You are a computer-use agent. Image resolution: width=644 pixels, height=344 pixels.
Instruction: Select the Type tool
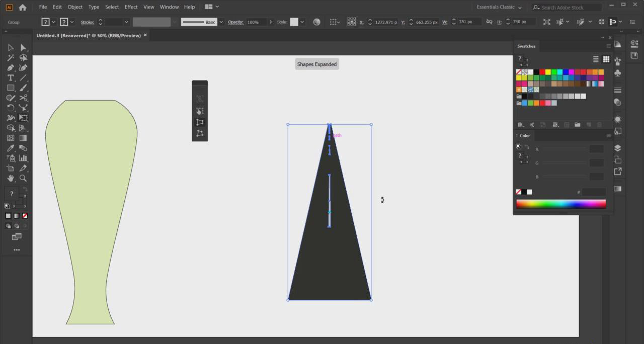[11, 78]
